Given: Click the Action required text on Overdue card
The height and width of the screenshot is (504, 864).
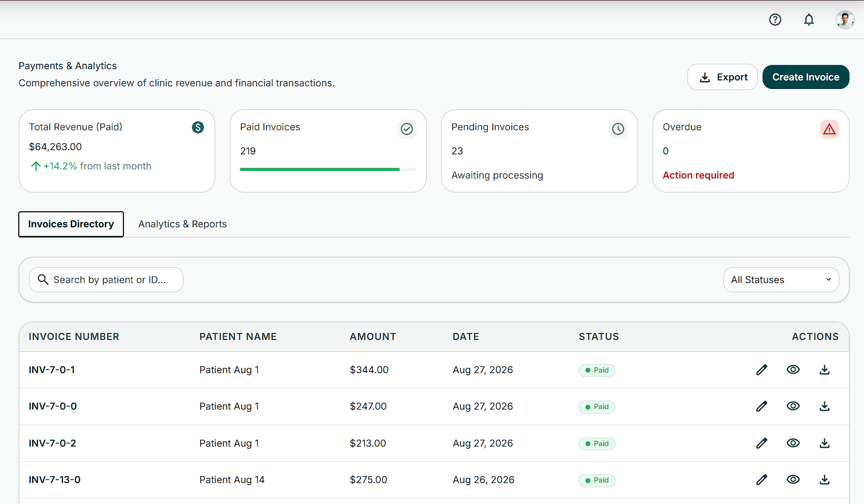Looking at the screenshot, I should tap(698, 175).
